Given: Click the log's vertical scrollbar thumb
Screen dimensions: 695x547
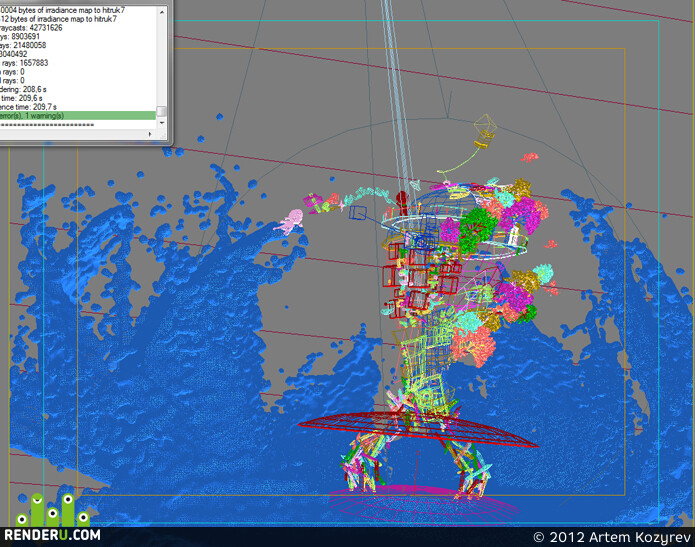Looking at the screenshot, I should [x=162, y=111].
